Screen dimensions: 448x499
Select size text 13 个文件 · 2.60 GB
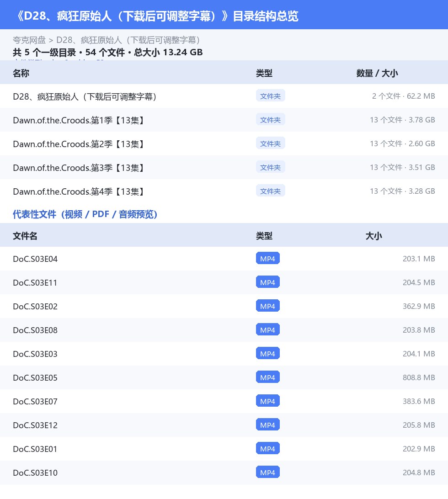pyautogui.click(x=402, y=143)
